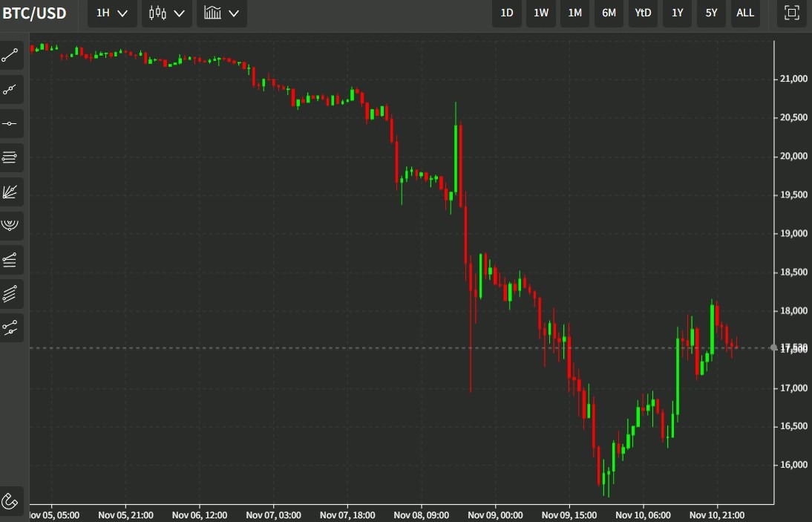Set chart range to 6M
The height and width of the screenshot is (522, 812).
pos(609,13)
